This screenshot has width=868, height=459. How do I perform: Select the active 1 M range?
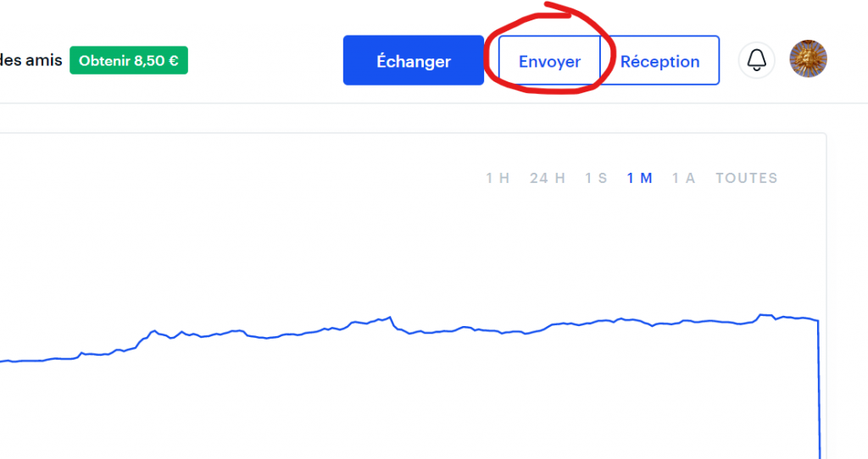pyautogui.click(x=639, y=178)
